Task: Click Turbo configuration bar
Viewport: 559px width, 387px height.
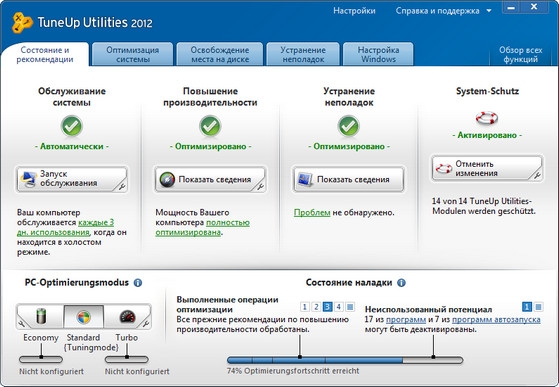Action: tap(127, 359)
